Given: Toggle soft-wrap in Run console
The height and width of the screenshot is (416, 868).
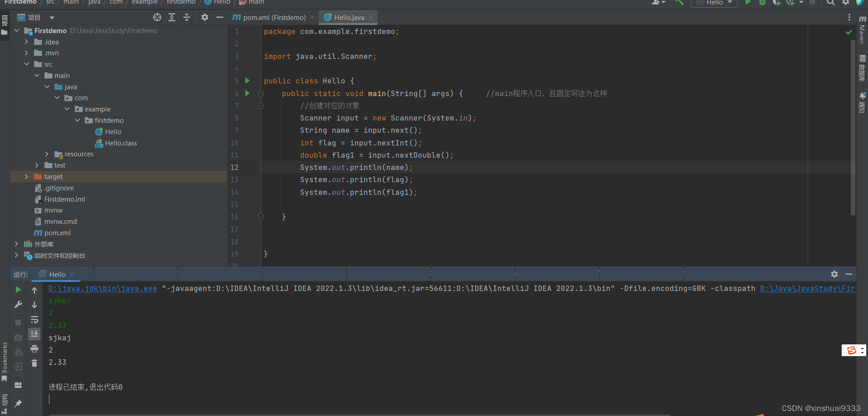Looking at the screenshot, I should click(x=34, y=320).
